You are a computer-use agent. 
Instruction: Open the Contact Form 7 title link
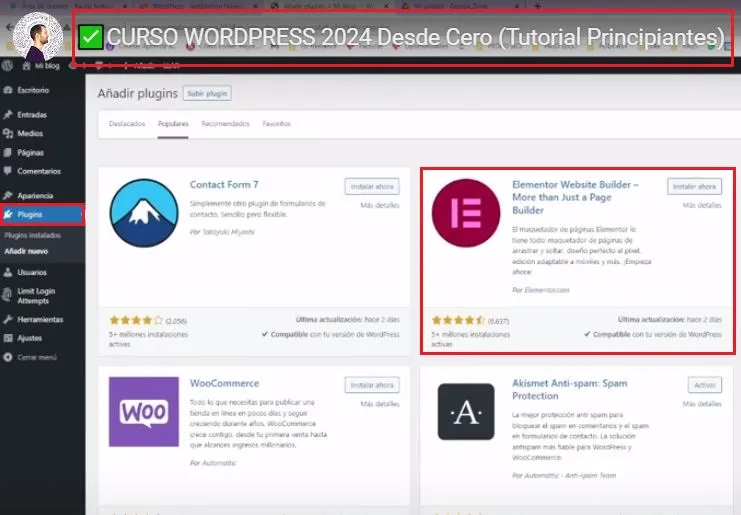224,185
